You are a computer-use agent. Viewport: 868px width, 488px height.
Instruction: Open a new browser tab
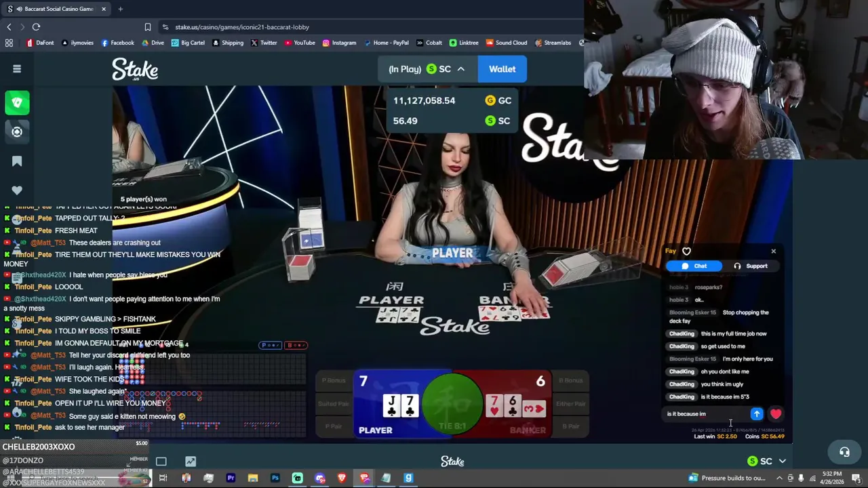(x=120, y=9)
